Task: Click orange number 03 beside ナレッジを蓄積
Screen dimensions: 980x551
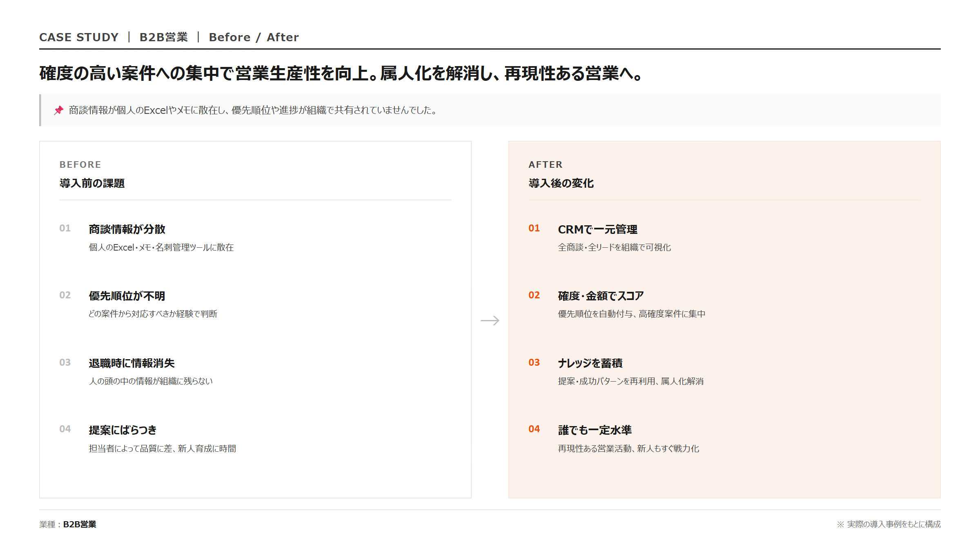Action: (534, 362)
